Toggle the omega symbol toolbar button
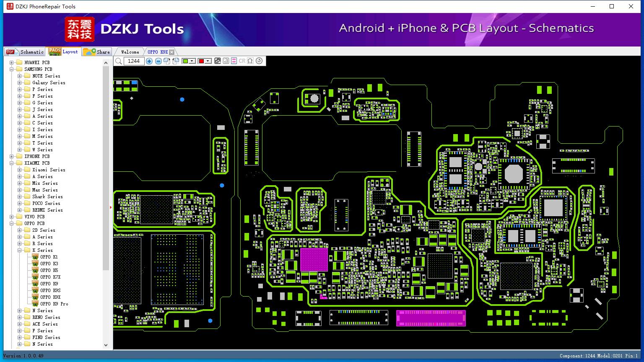Screen dimensions: 644x362 click(250, 61)
